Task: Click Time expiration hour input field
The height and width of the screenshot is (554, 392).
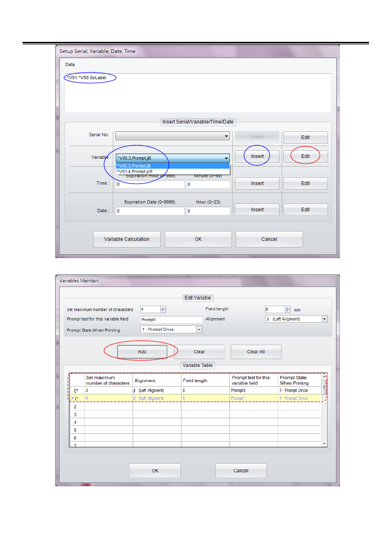Action: click(150, 184)
